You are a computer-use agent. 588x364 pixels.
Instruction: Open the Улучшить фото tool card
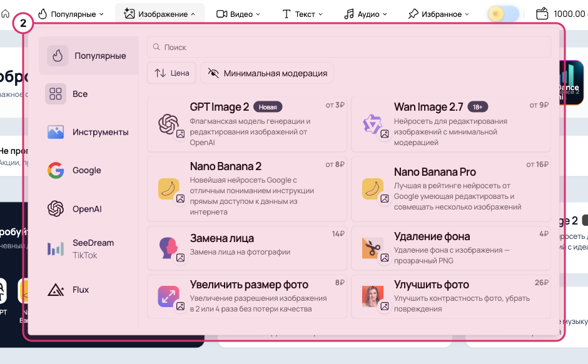451,296
